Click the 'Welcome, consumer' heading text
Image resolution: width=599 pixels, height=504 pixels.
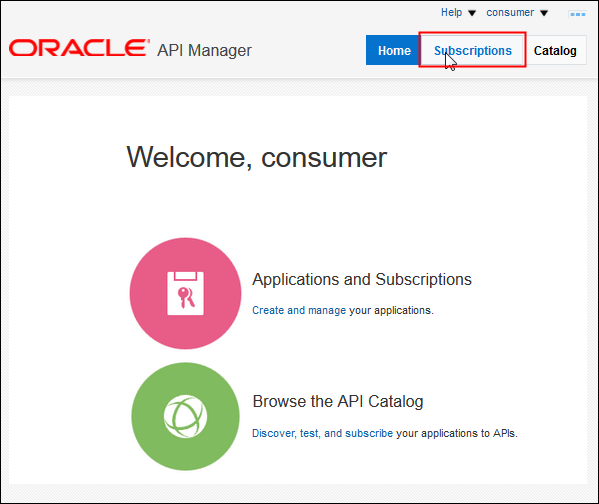click(x=257, y=157)
